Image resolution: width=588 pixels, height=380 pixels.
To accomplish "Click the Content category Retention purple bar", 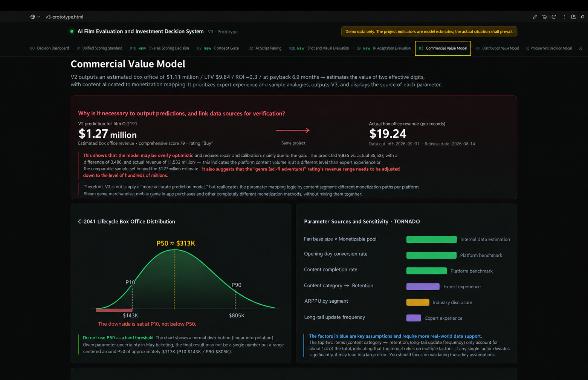I will pyautogui.click(x=423, y=287).
